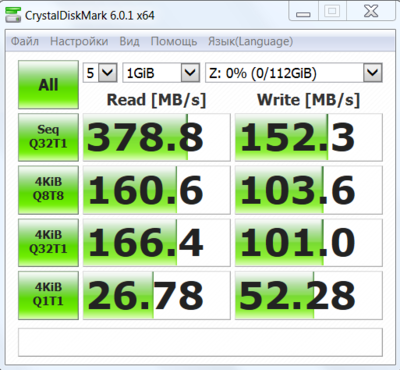Open the Настройки menu
The height and width of the screenshot is (370, 400).
(x=79, y=41)
